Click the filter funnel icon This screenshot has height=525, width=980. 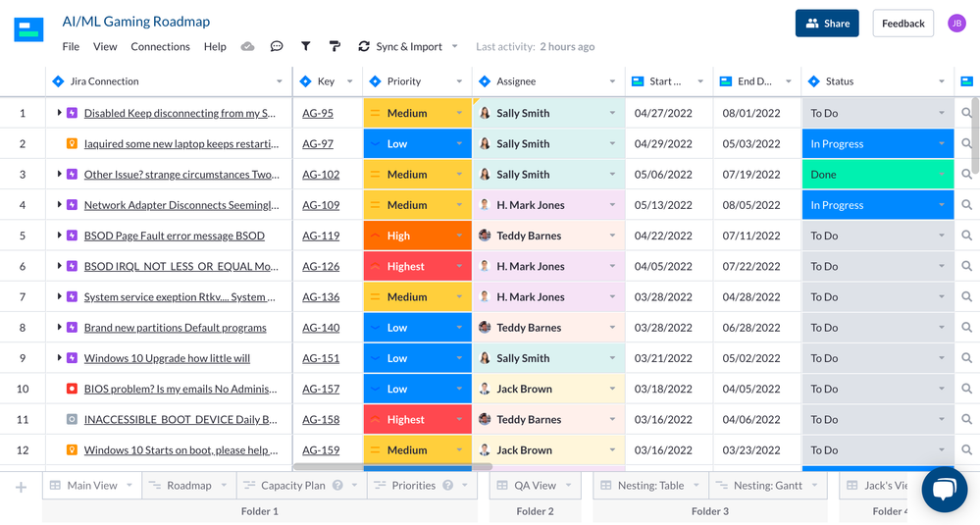(x=306, y=46)
